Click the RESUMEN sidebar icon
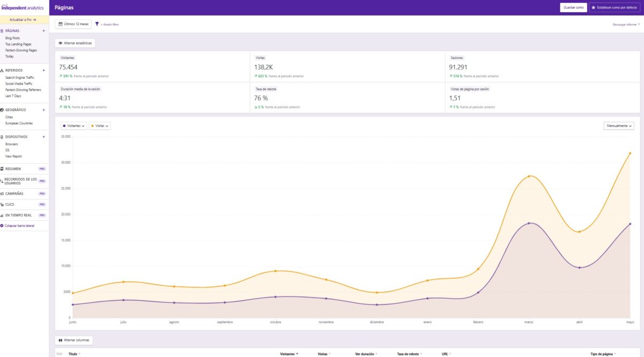Viewport: 644px width, 357px height. pyautogui.click(x=2, y=168)
